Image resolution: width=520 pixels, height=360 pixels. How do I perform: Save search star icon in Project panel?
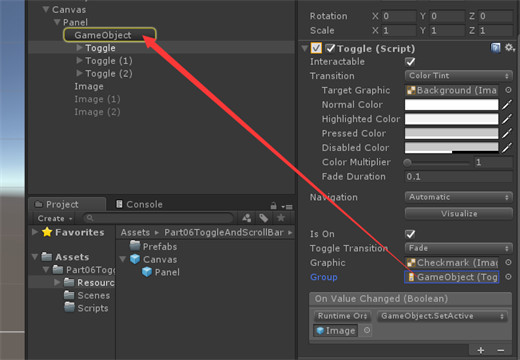point(281,218)
